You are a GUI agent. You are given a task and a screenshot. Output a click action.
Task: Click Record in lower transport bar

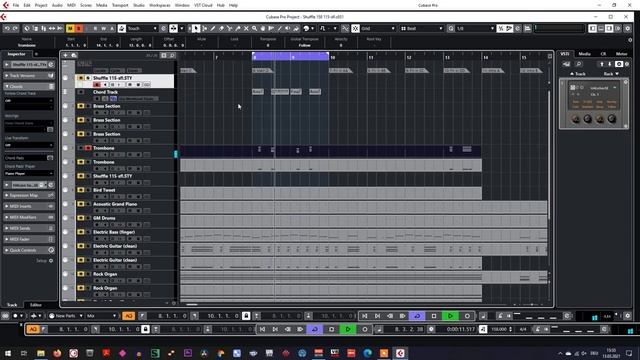point(365,329)
